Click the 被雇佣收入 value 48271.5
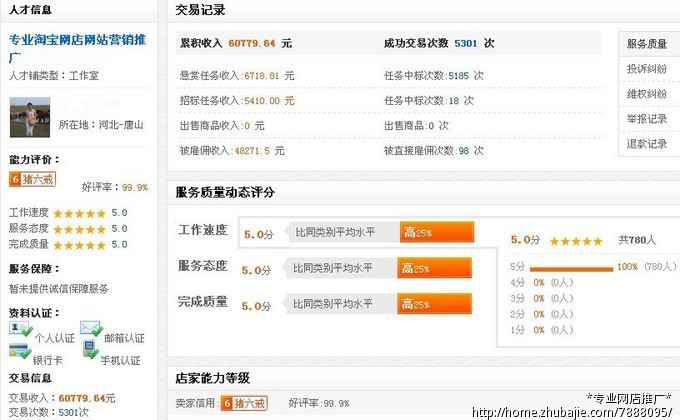Viewport: 680px width, 420px height. [x=252, y=151]
